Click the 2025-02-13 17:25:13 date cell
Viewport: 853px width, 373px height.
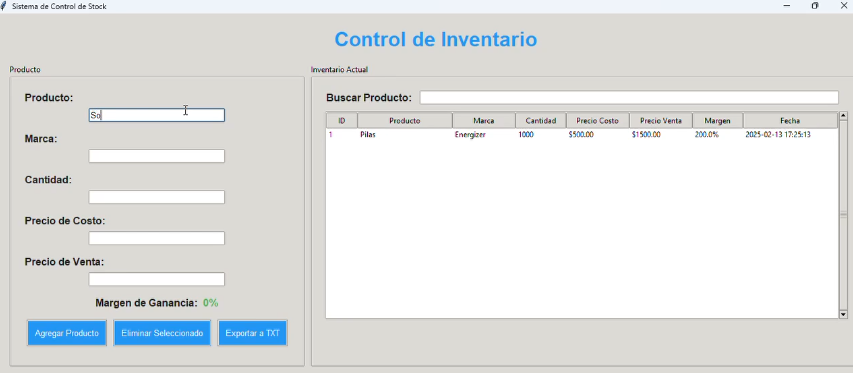point(778,134)
